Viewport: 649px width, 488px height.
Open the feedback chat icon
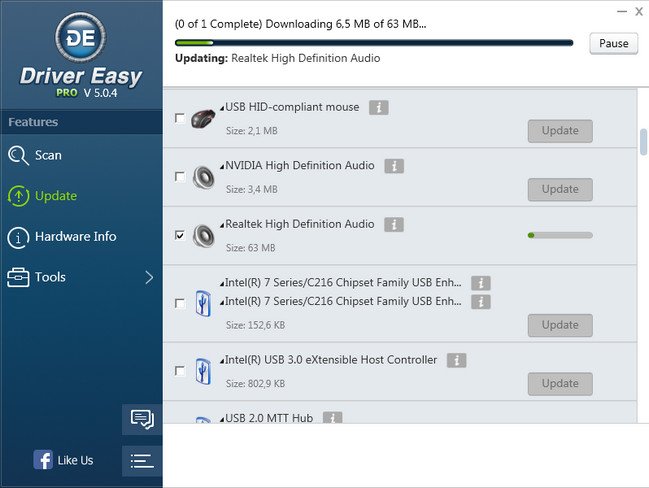coord(142,419)
